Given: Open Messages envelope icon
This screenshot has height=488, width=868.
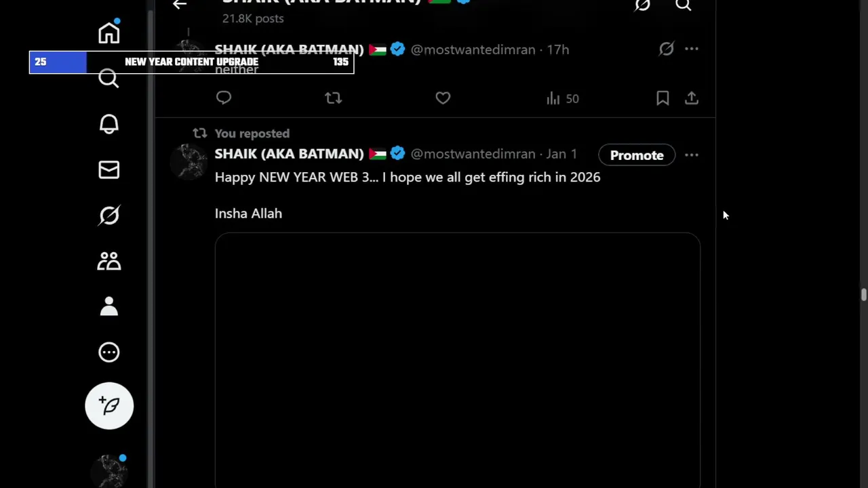Looking at the screenshot, I should 108,170.
